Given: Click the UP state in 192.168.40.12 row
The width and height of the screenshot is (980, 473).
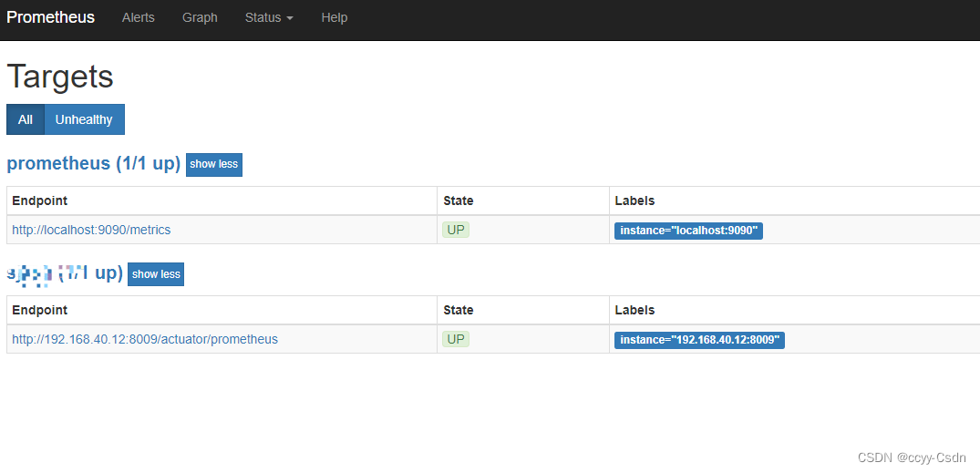Looking at the screenshot, I should (x=456, y=339).
